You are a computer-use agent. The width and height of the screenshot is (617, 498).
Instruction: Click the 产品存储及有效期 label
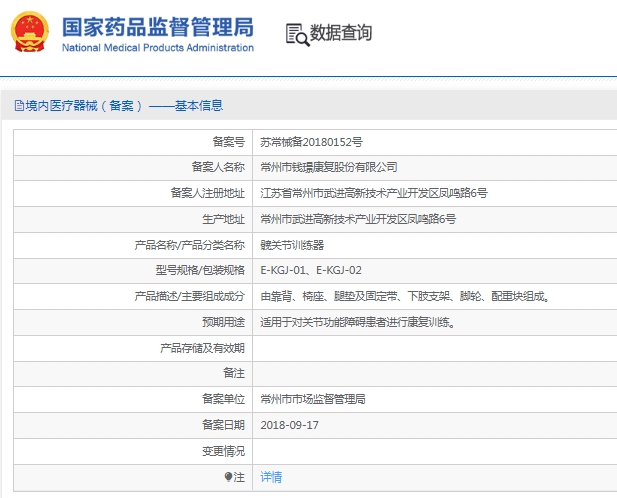coord(202,348)
